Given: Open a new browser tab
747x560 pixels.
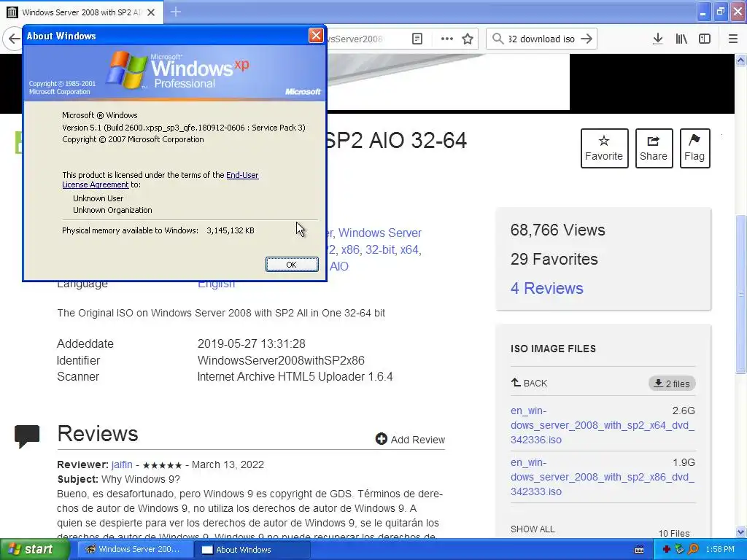Looking at the screenshot, I should point(175,12).
